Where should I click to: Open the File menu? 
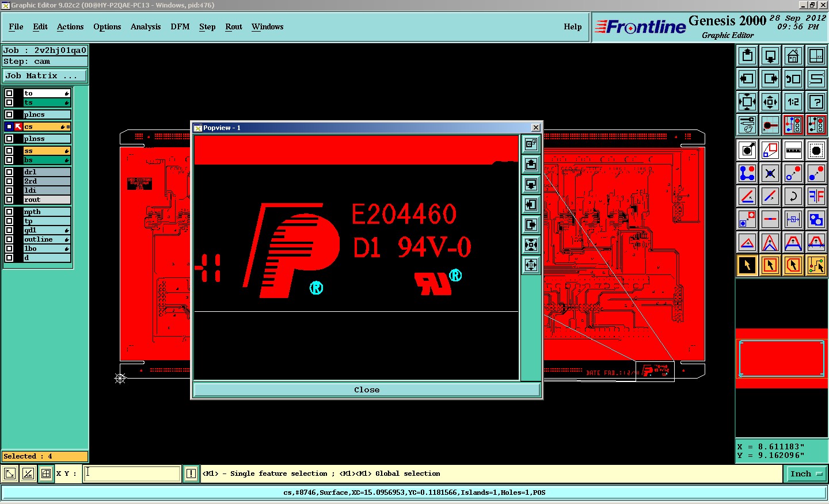pyautogui.click(x=16, y=27)
